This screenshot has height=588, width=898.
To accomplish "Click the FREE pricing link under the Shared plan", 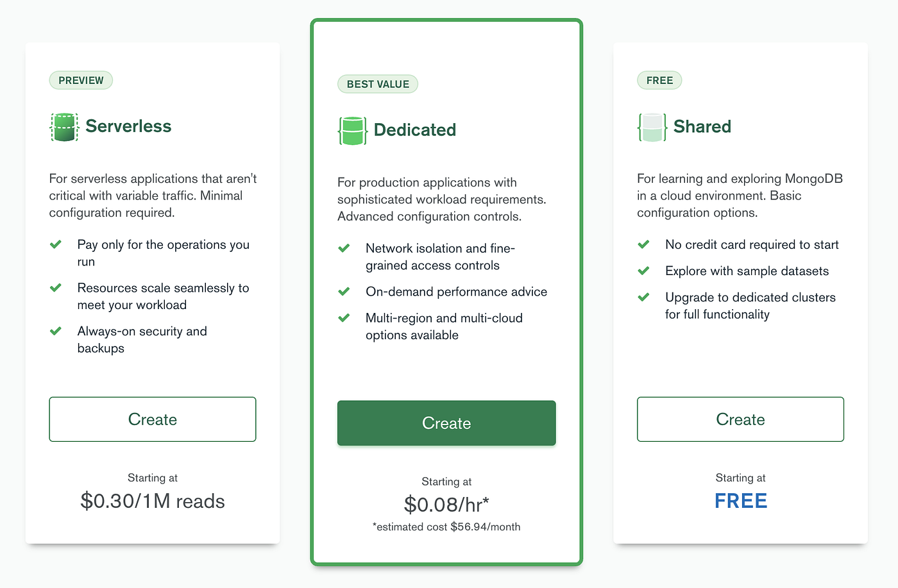I will pyautogui.click(x=740, y=501).
